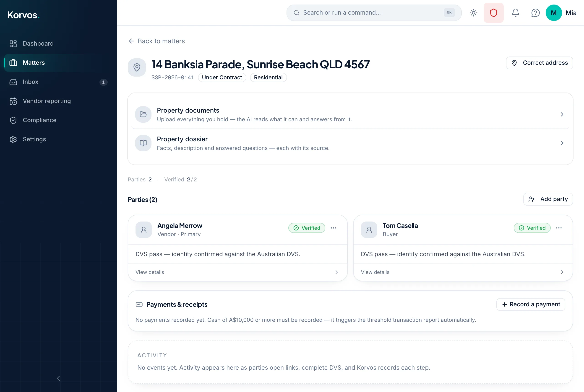This screenshot has width=584, height=392.
Task: Focus the search or run a command field
Action: pos(374,13)
